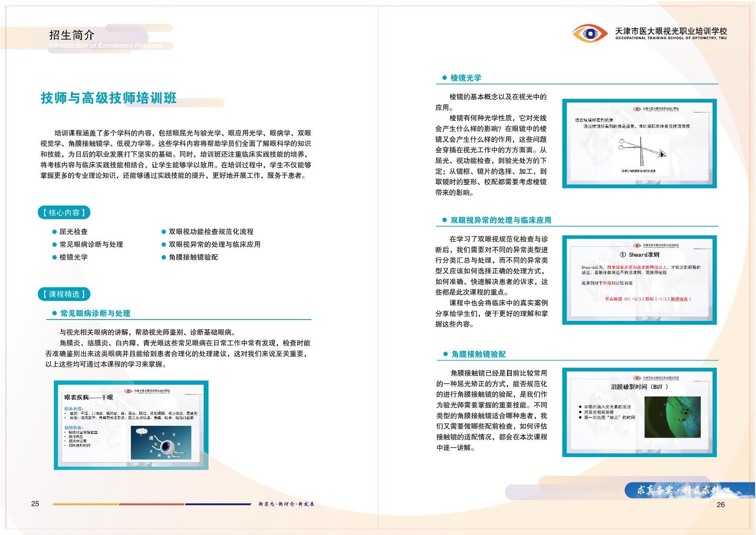
Task: Click the eyeball illustration in dry eye slide
Action: coord(161,443)
